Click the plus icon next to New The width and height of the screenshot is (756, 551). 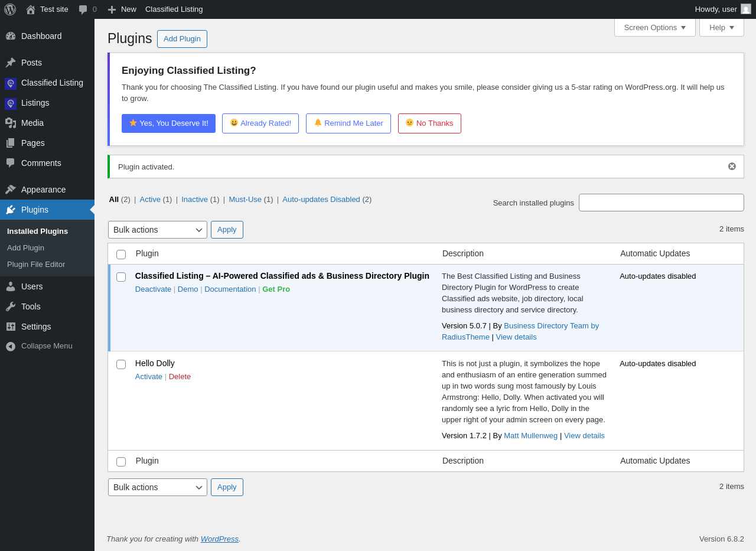(x=112, y=9)
